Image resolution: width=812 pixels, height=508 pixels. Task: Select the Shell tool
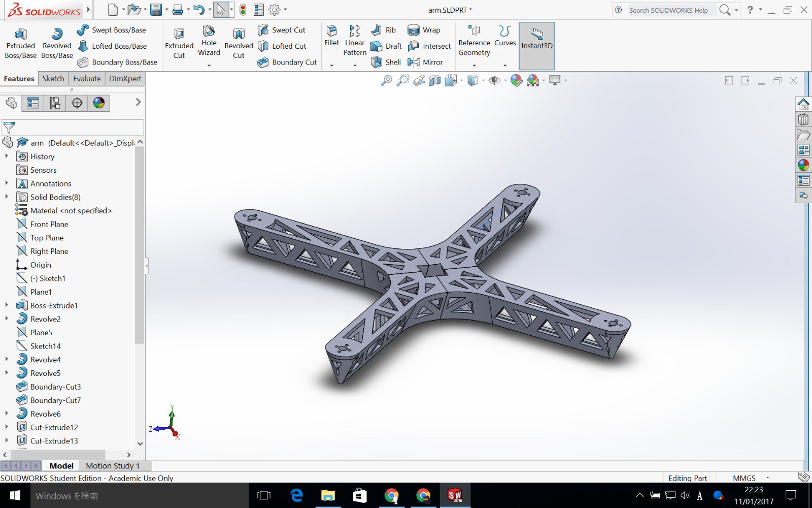(x=386, y=62)
